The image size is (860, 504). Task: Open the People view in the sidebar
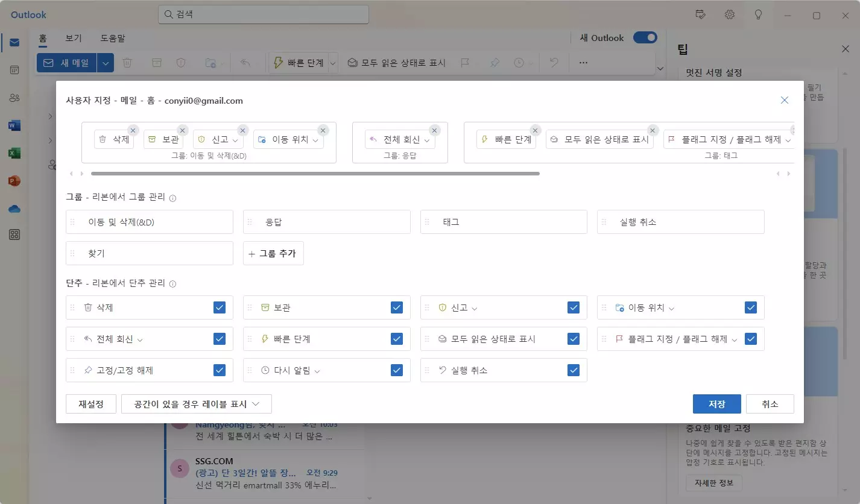click(14, 97)
